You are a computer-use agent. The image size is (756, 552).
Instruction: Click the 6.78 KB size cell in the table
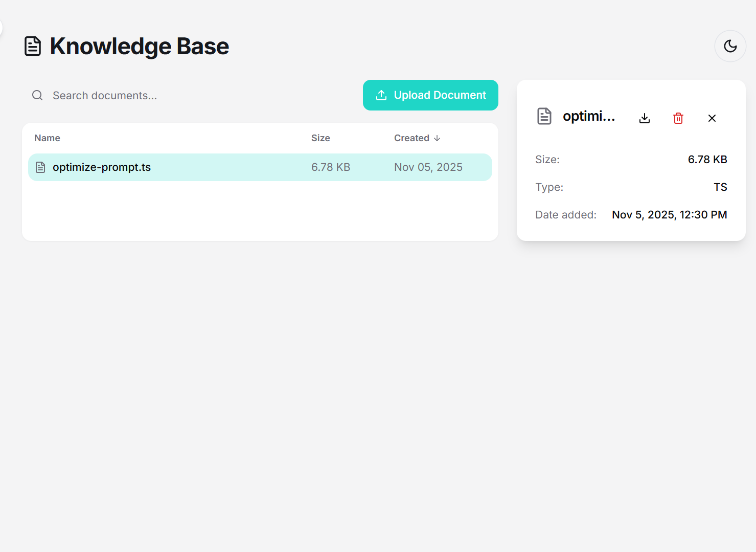tap(331, 167)
